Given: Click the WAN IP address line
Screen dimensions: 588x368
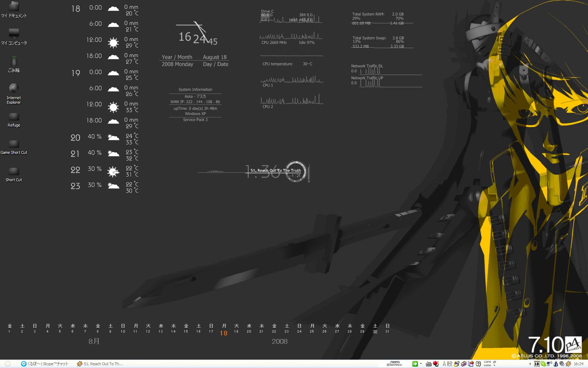Looking at the screenshot, I should [195, 102].
